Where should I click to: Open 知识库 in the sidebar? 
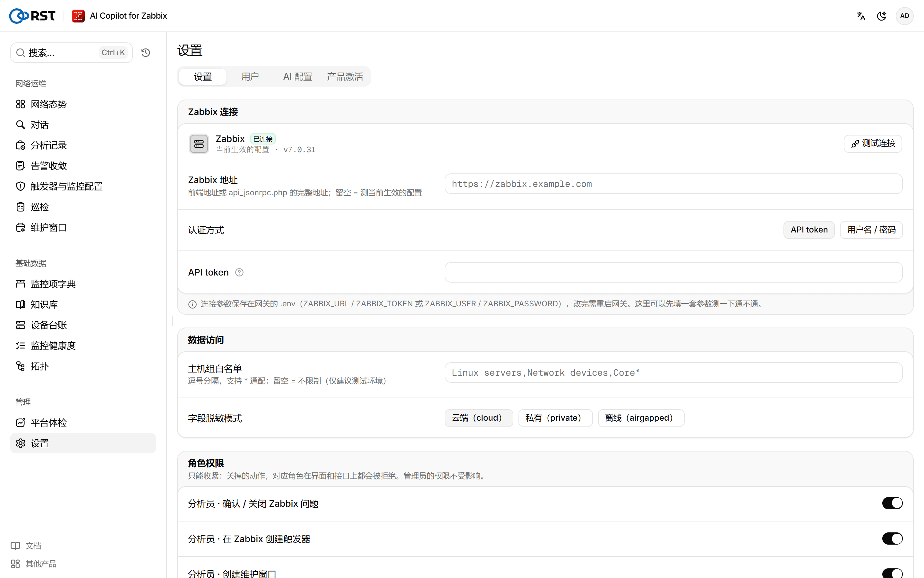click(83, 304)
